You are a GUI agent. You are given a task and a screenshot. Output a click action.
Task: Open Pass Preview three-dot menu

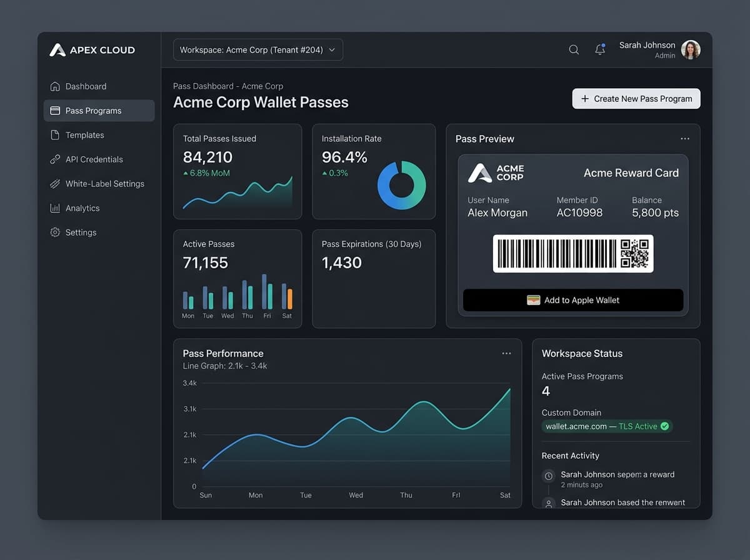click(x=685, y=139)
